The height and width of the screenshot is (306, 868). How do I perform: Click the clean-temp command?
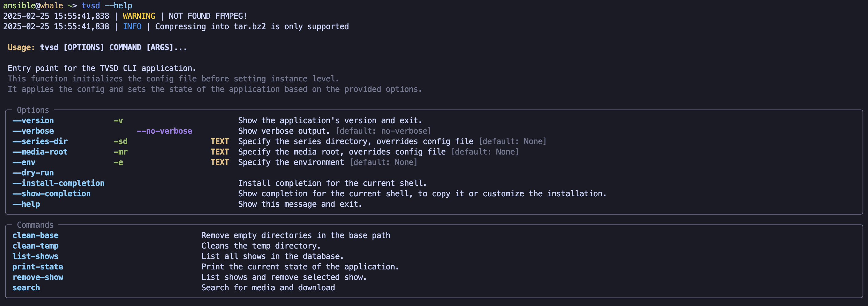click(x=35, y=246)
